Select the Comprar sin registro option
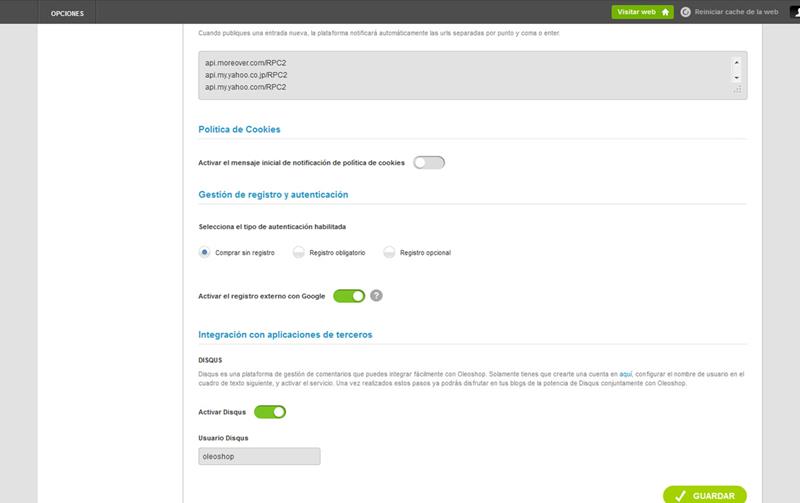The width and height of the screenshot is (800, 503). tap(205, 253)
